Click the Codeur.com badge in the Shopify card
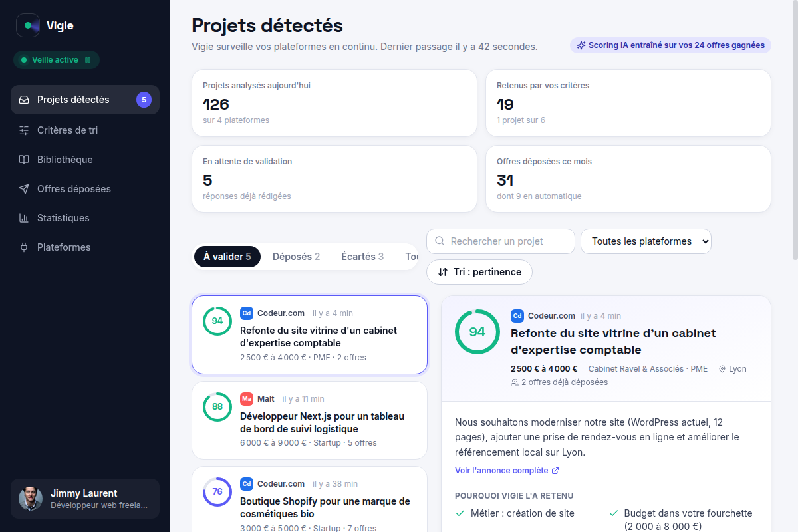 pyautogui.click(x=247, y=484)
